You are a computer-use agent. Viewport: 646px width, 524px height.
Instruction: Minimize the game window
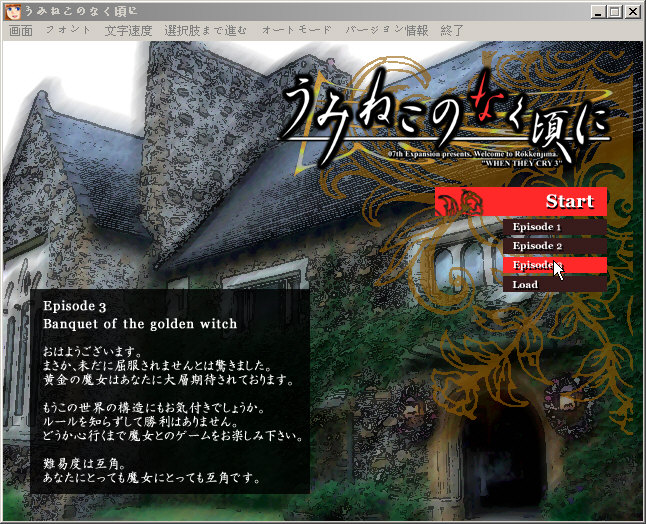(x=598, y=12)
